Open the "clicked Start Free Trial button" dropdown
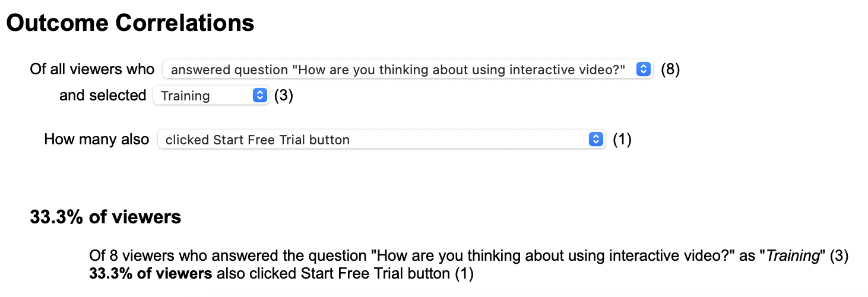Viewport: 868px width, 297px height. pos(374,140)
